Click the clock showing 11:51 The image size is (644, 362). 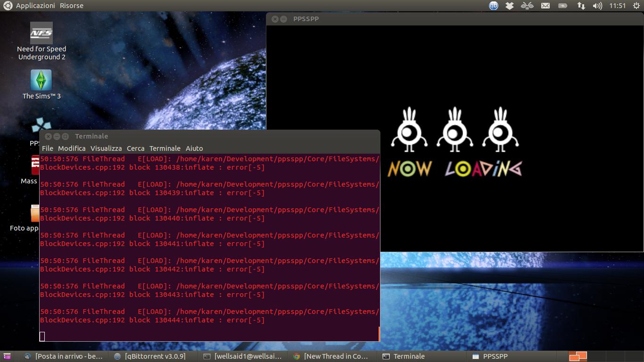point(617,6)
